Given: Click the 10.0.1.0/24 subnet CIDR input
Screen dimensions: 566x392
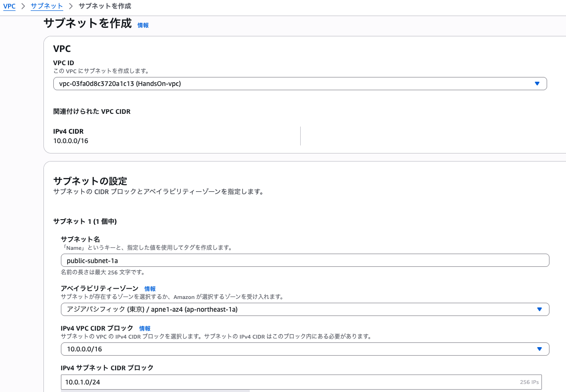Looking at the screenshot, I should click(x=283, y=382).
